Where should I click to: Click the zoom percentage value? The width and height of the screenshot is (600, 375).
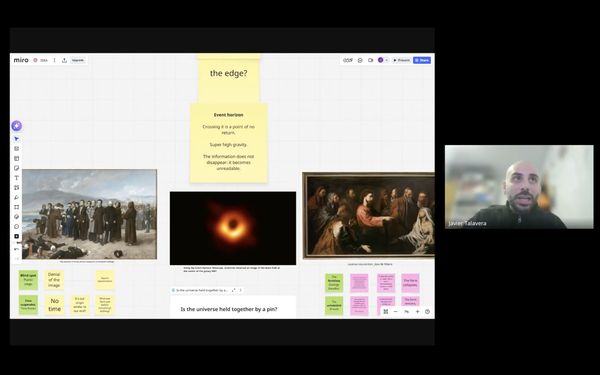click(406, 311)
